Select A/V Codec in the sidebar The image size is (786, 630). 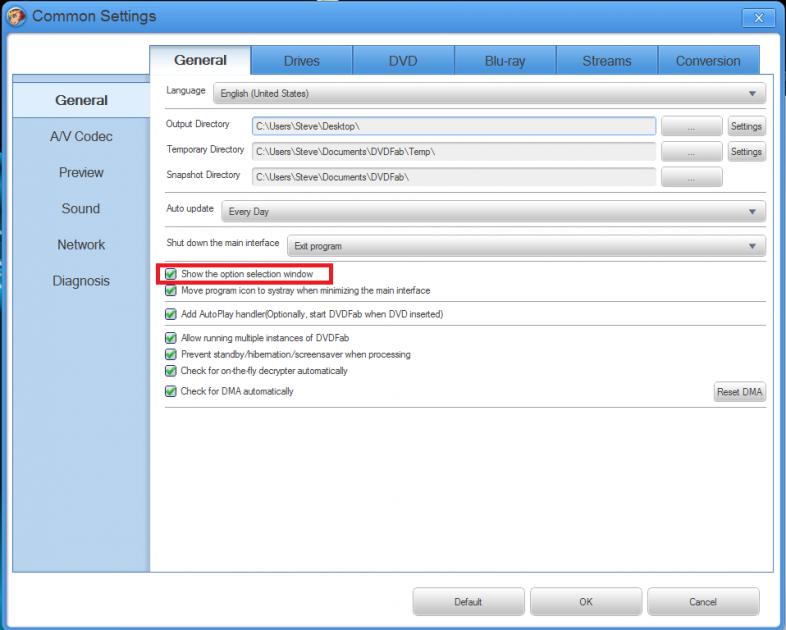(81, 136)
